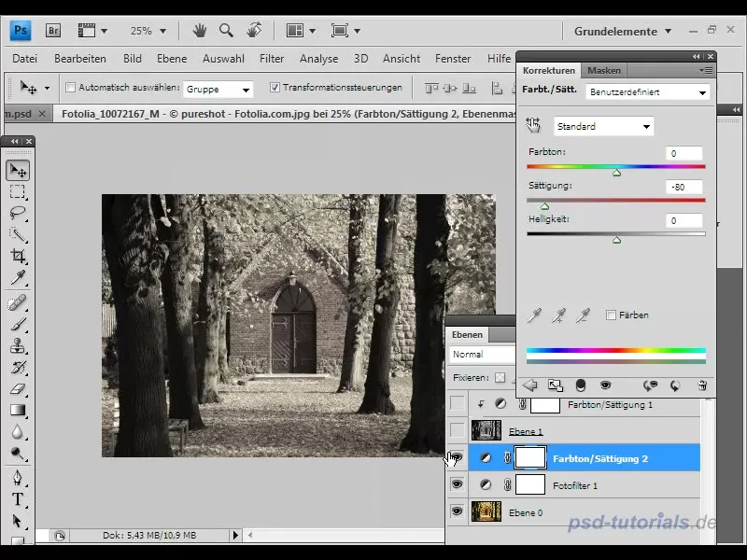
Task: Select the Brush tool
Action: [x=18, y=324]
